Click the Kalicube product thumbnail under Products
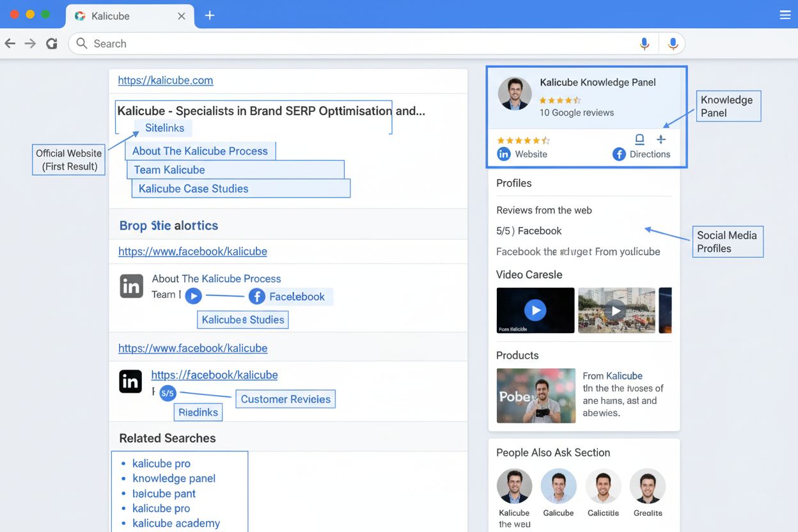This screenshot has width=798, height=532. click(536, 395)
